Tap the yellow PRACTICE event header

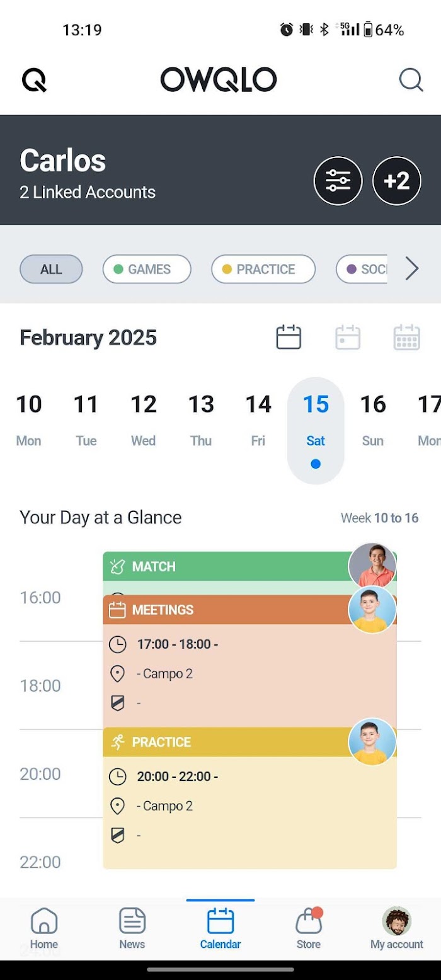click(227, 742)
